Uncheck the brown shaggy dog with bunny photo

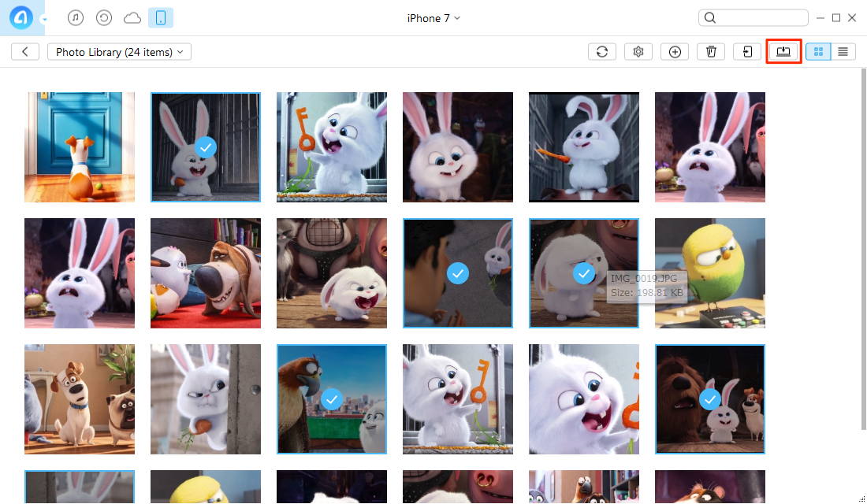click(x=710, y=399)
